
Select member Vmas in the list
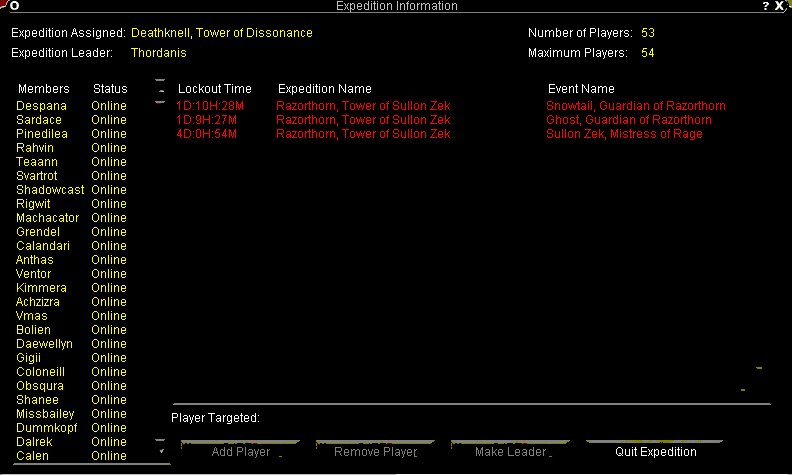[x=32, y=316]
